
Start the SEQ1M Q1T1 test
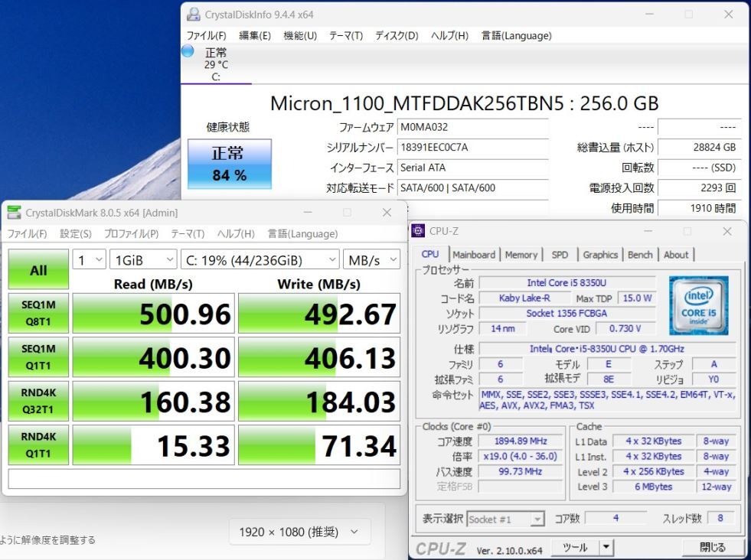[38, 357]
